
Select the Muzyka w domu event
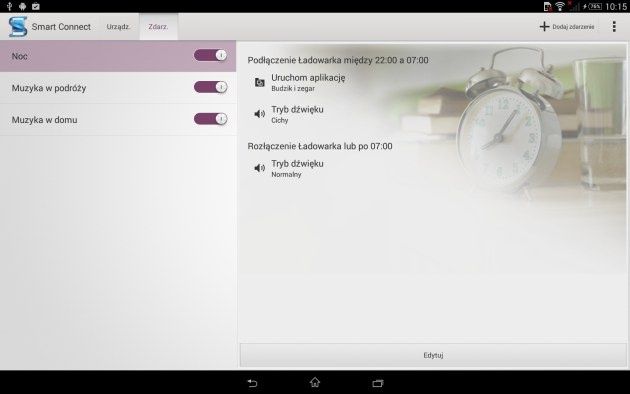(118, 120)
